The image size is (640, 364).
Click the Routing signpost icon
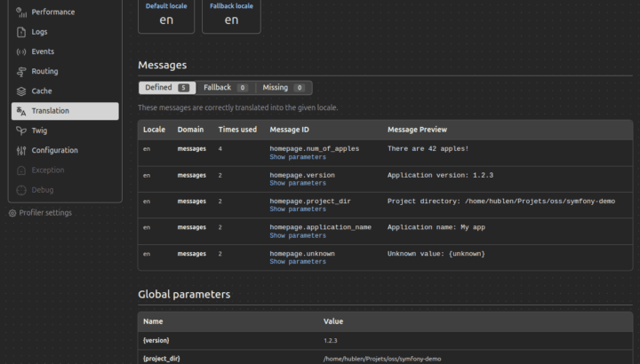(x=21, y=72)
